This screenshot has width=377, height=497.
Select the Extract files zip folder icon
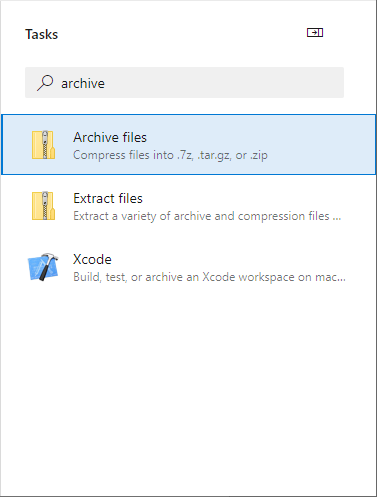43,206
